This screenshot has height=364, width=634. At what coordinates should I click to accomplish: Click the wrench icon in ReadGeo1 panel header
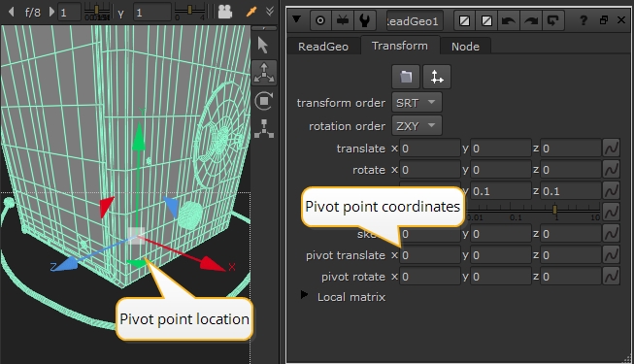[x=364, y=20]
